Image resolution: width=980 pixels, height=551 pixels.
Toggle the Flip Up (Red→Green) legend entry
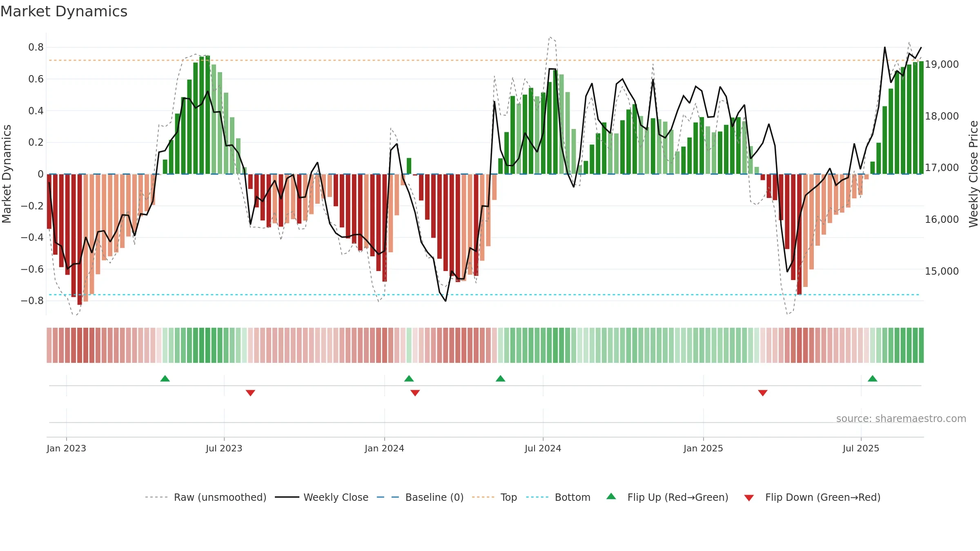click(x=667, y=497)
